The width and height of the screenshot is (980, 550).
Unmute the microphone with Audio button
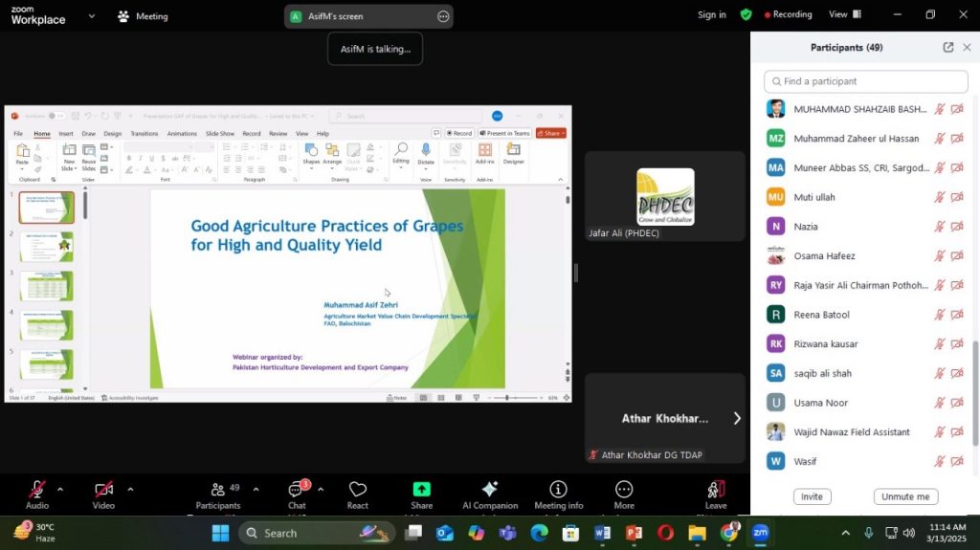coord(37,490)
